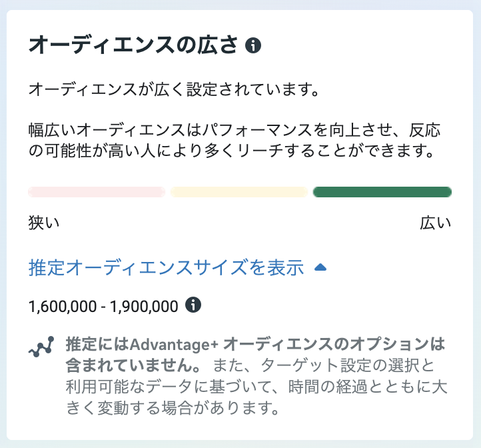This screenshot has width=481, height=448.
Task: Click the 推定オーディエンスサイズを表示 link
Action: tap(167, 267)
